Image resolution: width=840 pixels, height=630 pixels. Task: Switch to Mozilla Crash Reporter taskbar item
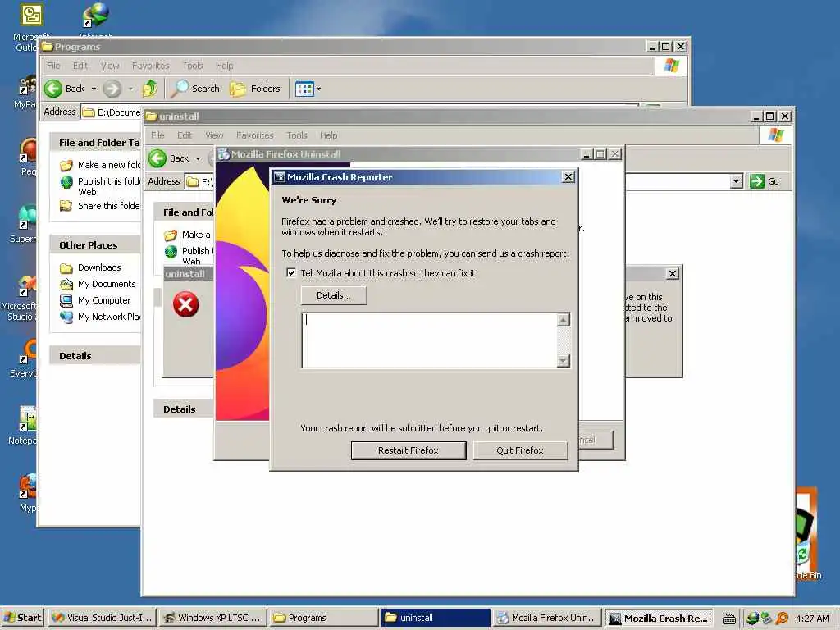[x=659, y=618]
